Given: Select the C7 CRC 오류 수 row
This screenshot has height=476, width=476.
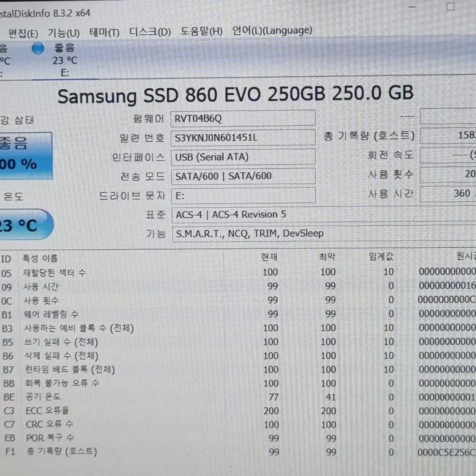Looking at the screenshot, I should point(238,424).
